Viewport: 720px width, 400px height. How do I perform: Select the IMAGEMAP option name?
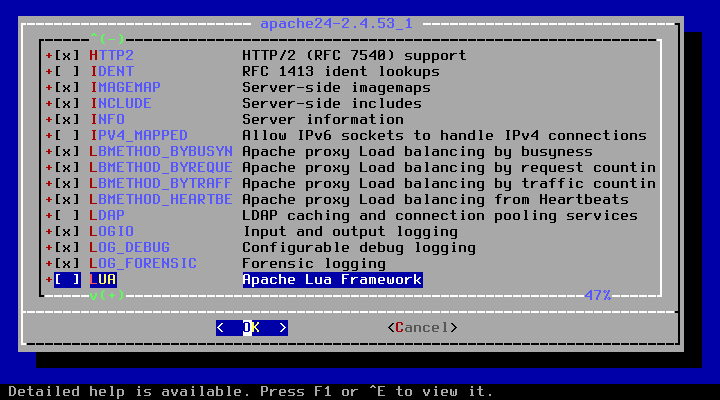[x=125, y=88]
